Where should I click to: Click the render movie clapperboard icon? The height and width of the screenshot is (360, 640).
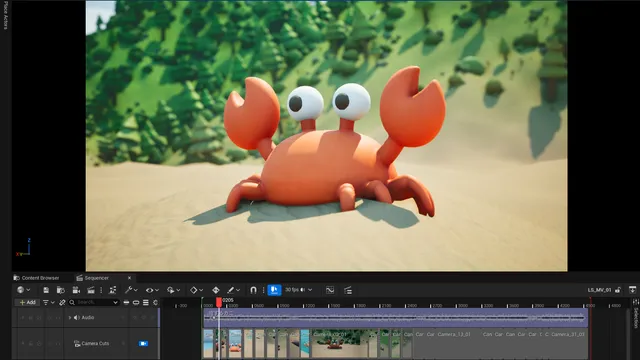click(91, 290)
